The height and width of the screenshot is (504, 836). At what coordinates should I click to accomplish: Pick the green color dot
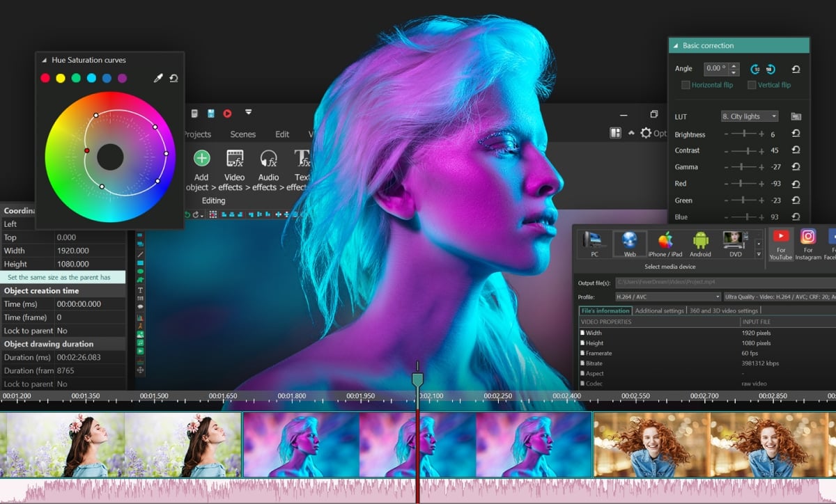click(x=76, y=79)
